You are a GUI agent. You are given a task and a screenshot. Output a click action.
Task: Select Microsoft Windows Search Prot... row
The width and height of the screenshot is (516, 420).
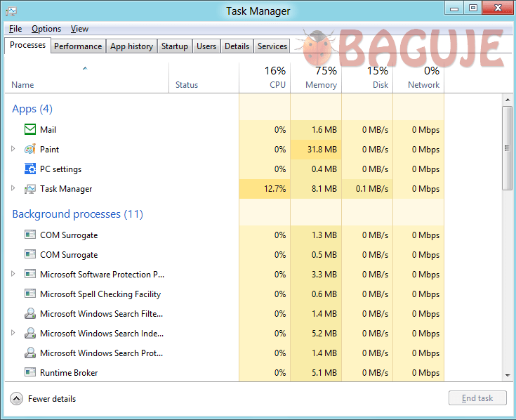(225, 353)
